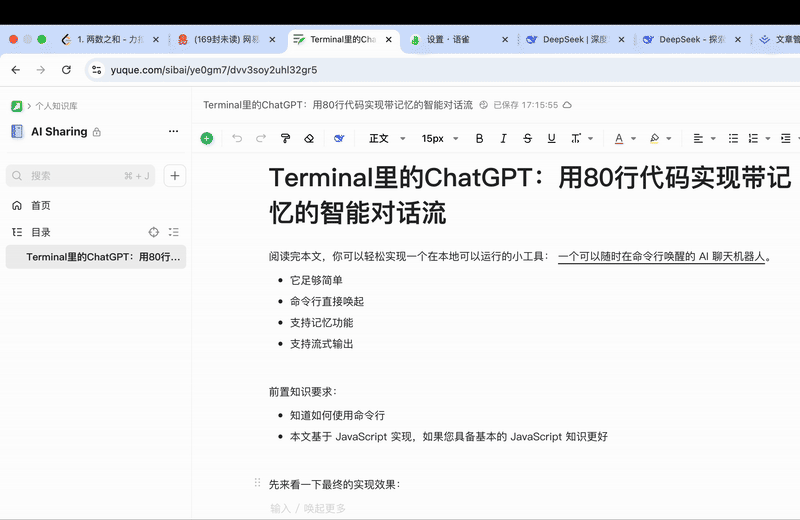Click the yuque.com address bar URL
This screenshot has width=800, height=520.
214,70
